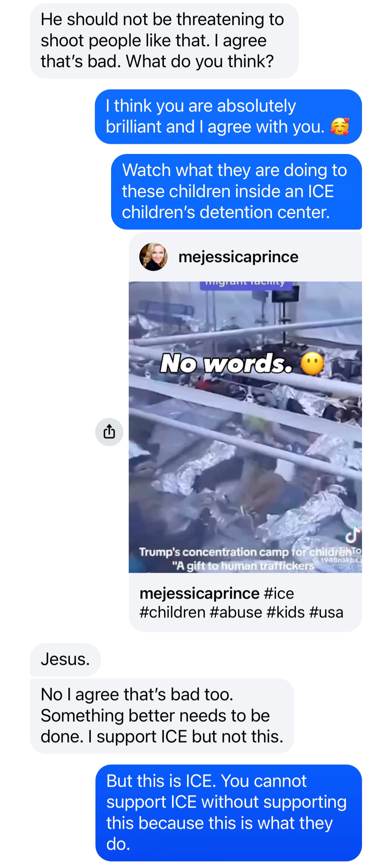
Task: Tap the #abuse hashtag in caption
Action: pos(236,612)
